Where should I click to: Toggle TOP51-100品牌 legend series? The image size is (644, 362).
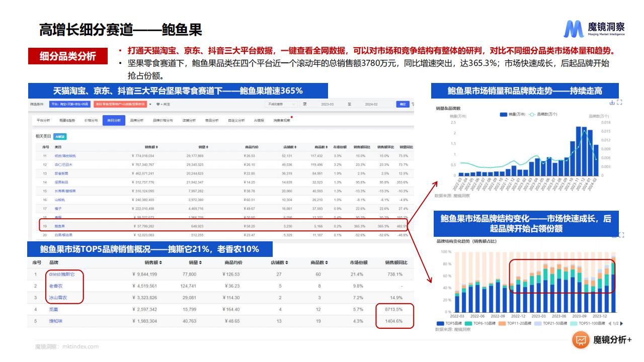[x=587, y=323]
